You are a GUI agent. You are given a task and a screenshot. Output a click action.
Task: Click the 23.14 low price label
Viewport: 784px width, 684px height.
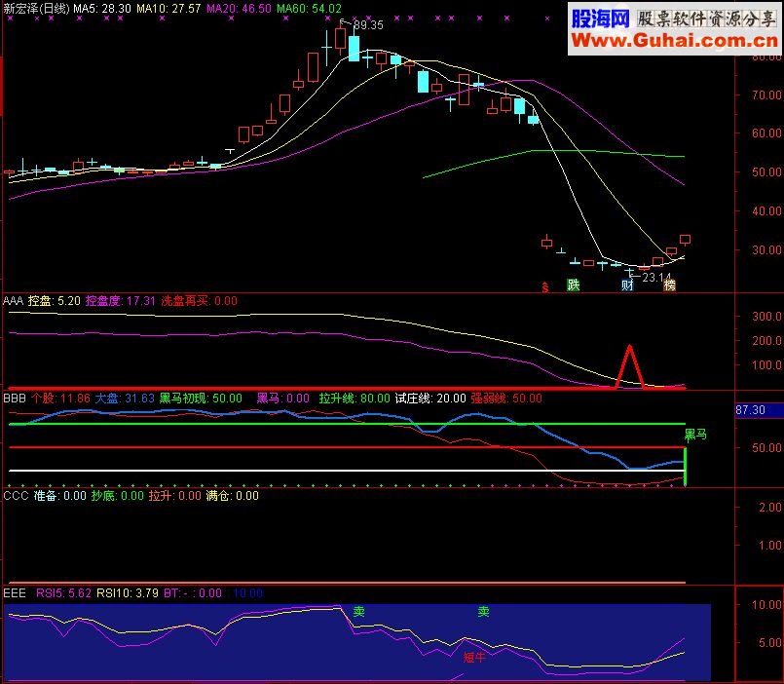(656, 277)
